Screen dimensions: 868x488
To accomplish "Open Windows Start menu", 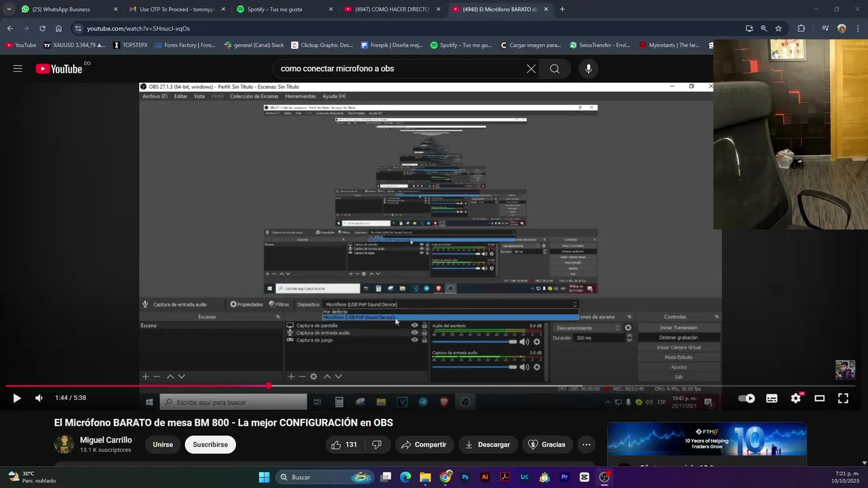I will 264,477.
